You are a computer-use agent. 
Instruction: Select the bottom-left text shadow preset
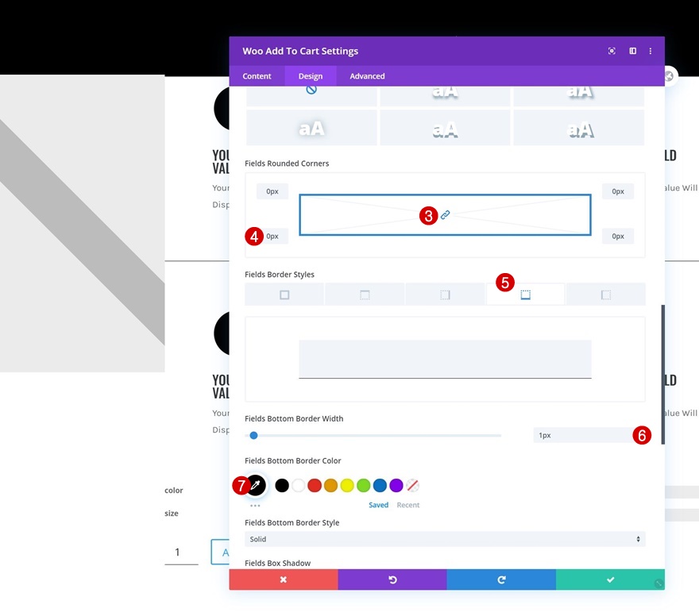[x=311, y=128]
